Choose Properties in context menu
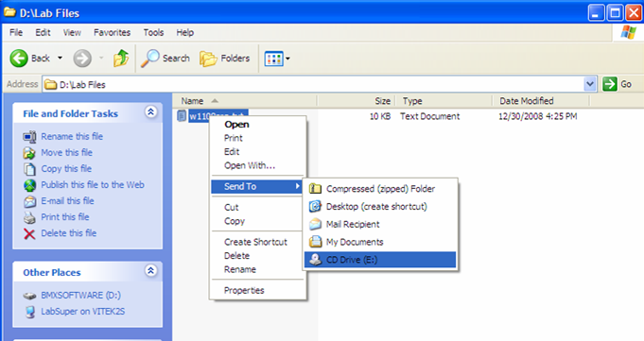Viewport: 644px width, 341px height. click(258, 291)
